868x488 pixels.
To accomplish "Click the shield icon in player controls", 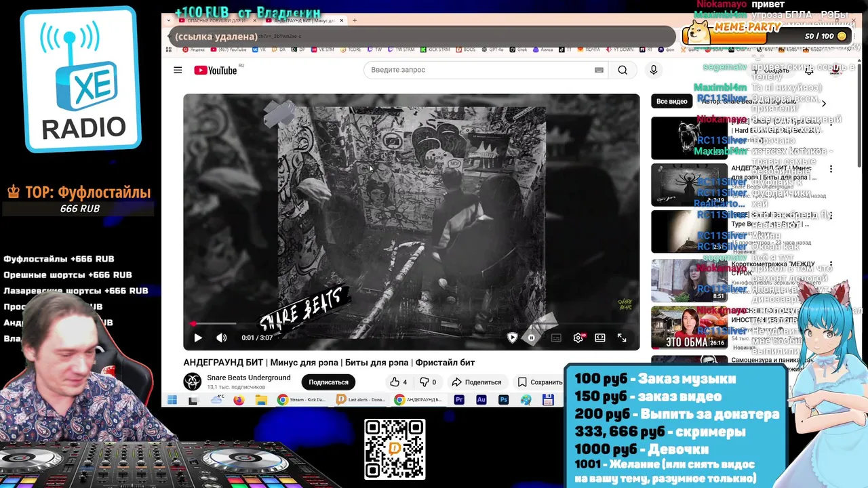I will (x=512, y=338).
